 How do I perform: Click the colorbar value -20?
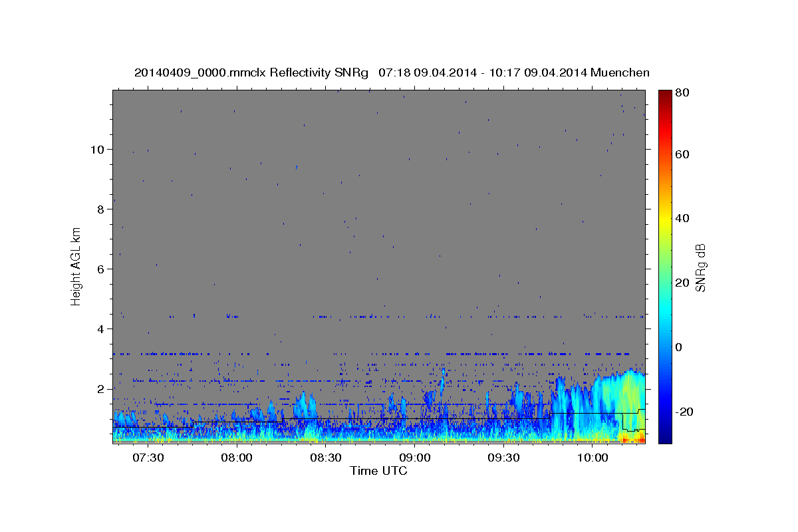(684, 412)
